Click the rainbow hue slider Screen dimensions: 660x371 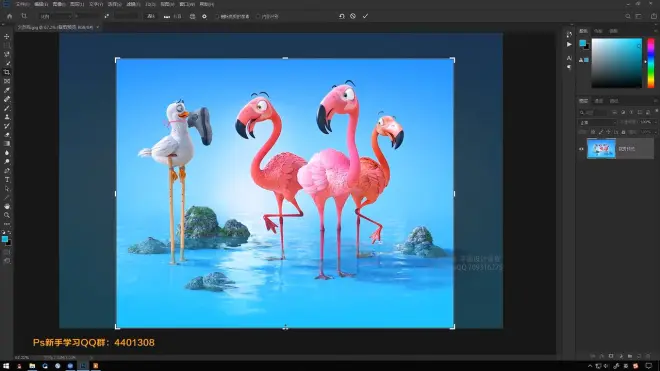tap(651, 63)
